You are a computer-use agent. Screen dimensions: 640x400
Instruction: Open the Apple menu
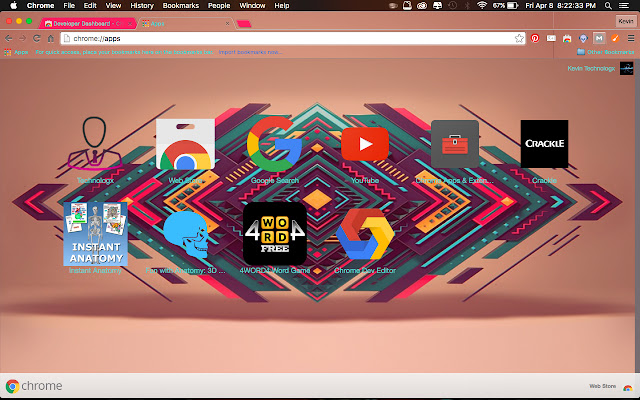[x=13, y=6]
